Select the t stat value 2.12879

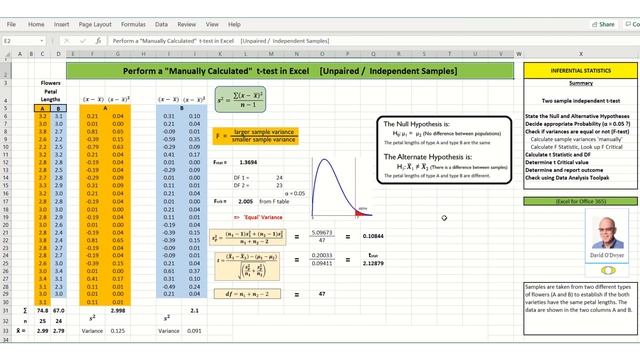[x=373, y=263]
